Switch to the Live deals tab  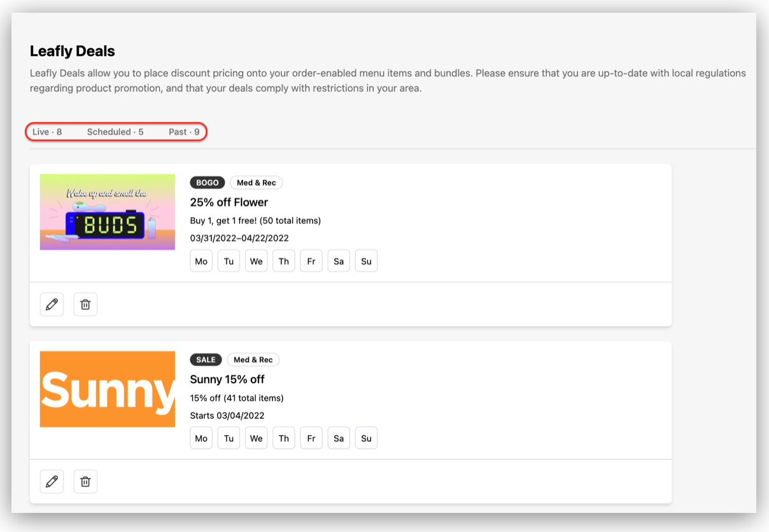pos(47,132)
